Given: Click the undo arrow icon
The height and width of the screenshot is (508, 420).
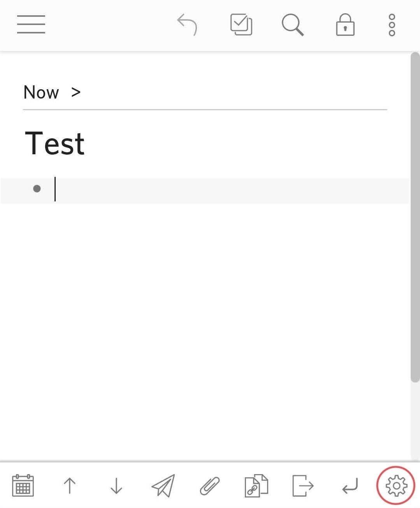Looking at the screenshot, I should click(187, 25).
